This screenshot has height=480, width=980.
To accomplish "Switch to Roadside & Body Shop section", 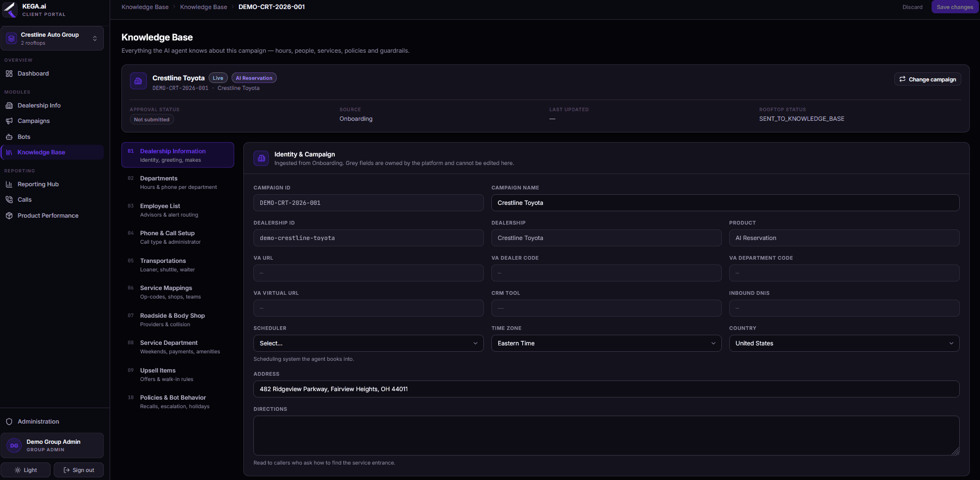I will (x=178, y=320).
